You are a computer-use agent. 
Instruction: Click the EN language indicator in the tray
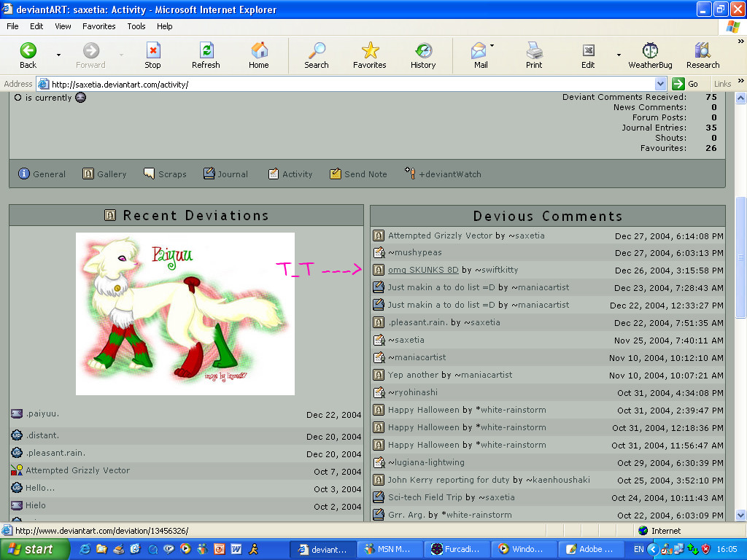639,549
